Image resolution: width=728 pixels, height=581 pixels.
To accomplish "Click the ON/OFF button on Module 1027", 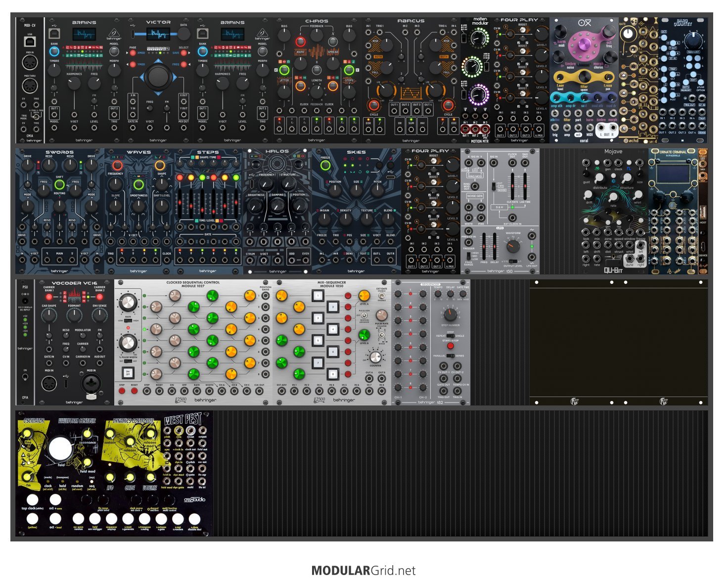I will tap(128, 373).
